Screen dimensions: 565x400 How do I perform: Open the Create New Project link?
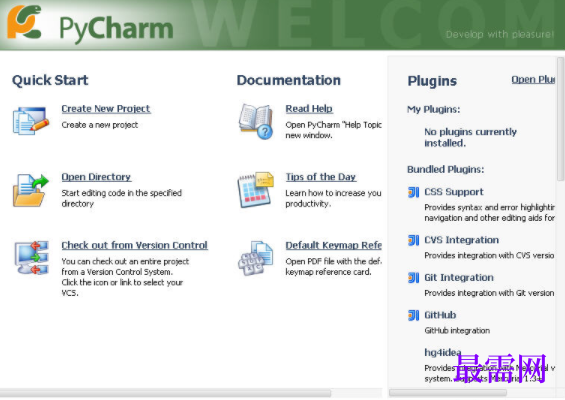[106, 108]
